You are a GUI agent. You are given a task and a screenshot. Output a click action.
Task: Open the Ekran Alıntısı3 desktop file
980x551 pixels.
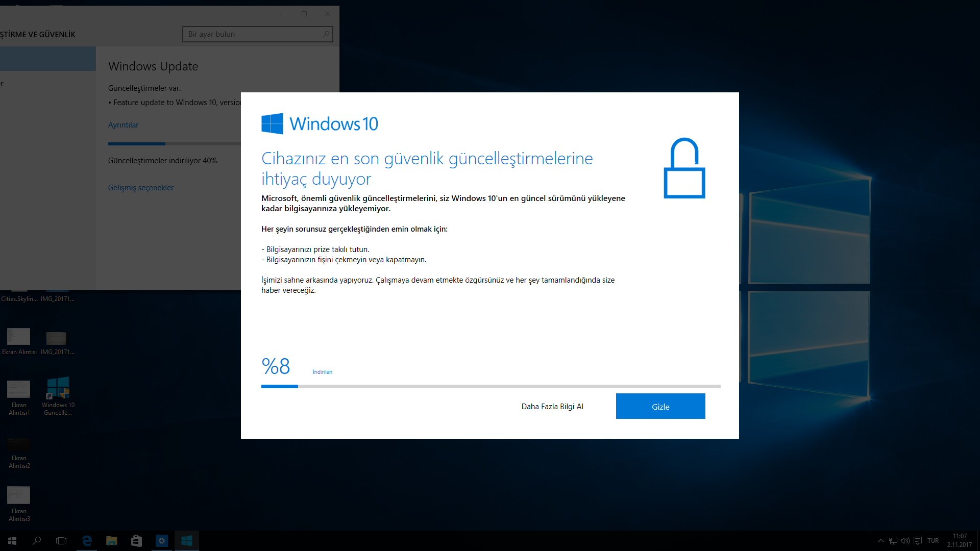19,504
